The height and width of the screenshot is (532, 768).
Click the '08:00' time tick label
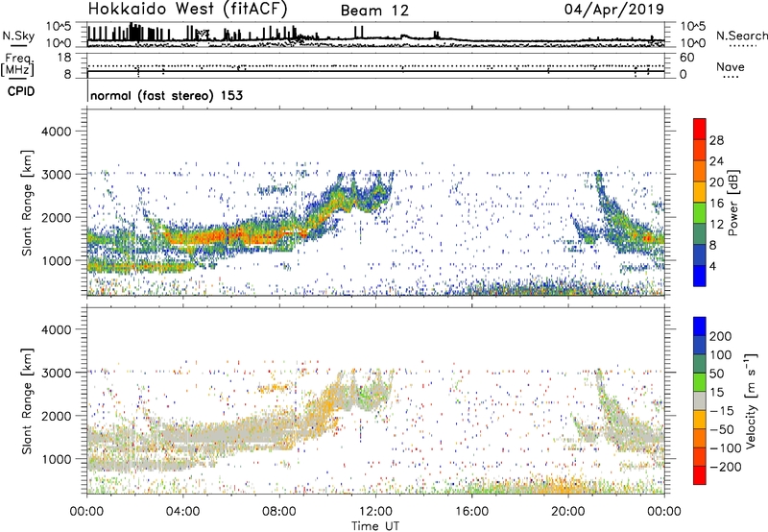point(279,512)
